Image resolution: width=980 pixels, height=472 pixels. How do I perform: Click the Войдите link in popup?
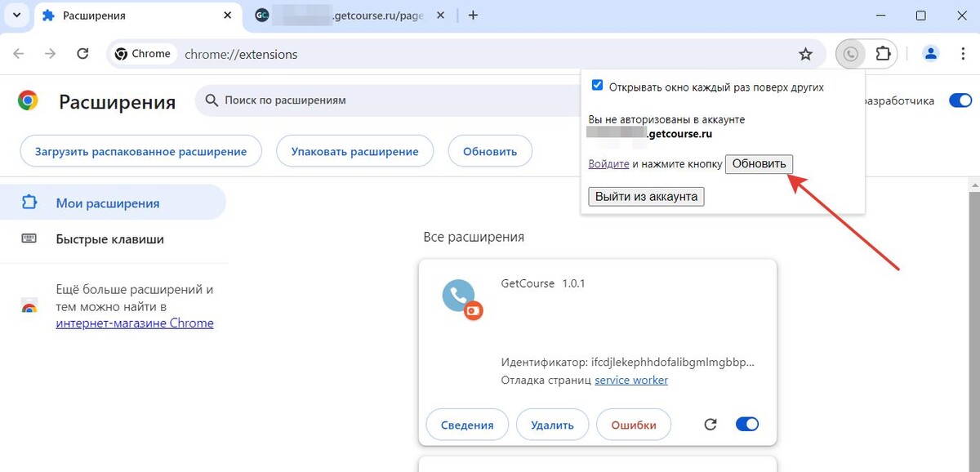point(608,164)
